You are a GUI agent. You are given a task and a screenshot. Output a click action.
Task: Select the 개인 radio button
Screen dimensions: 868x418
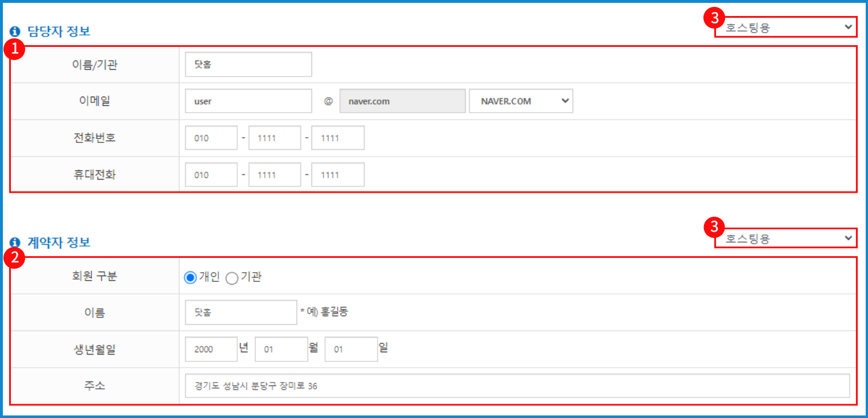[190, 278]
